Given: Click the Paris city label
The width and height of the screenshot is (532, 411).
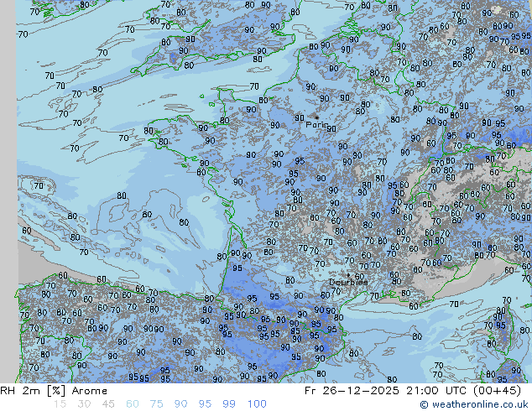Looking at the screenshot, I should (x=316, y=125).
